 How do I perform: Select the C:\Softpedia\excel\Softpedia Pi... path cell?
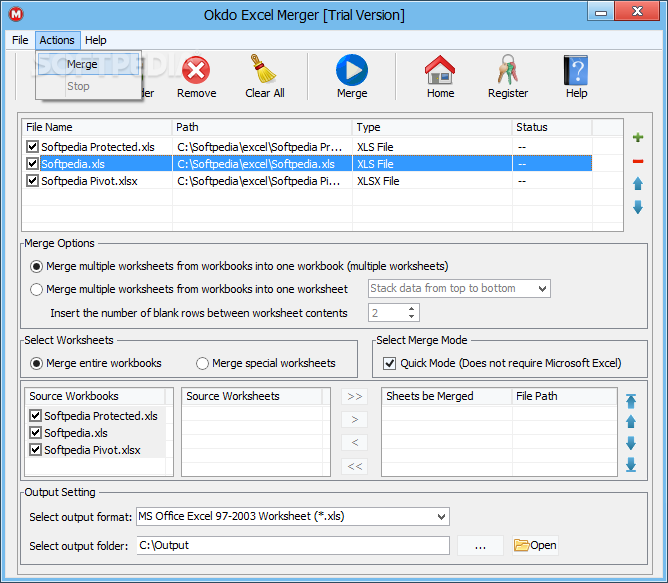(x=262, y=181)
